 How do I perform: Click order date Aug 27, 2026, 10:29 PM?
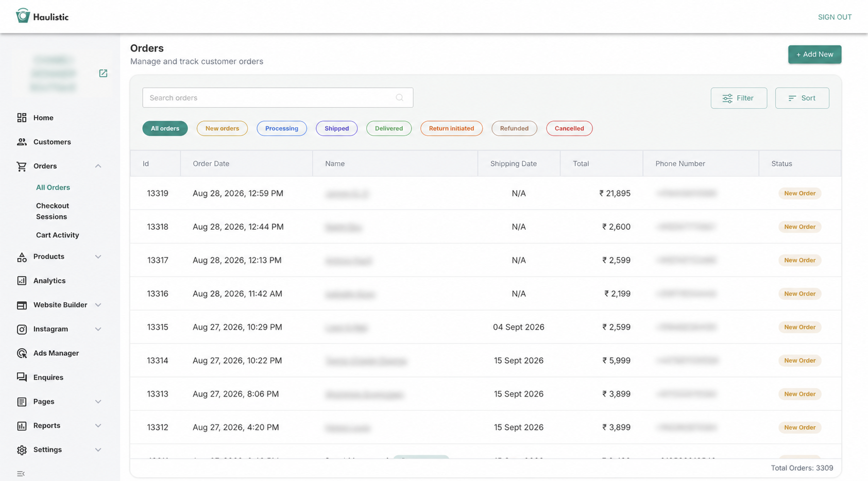click(x=237, y=327)
